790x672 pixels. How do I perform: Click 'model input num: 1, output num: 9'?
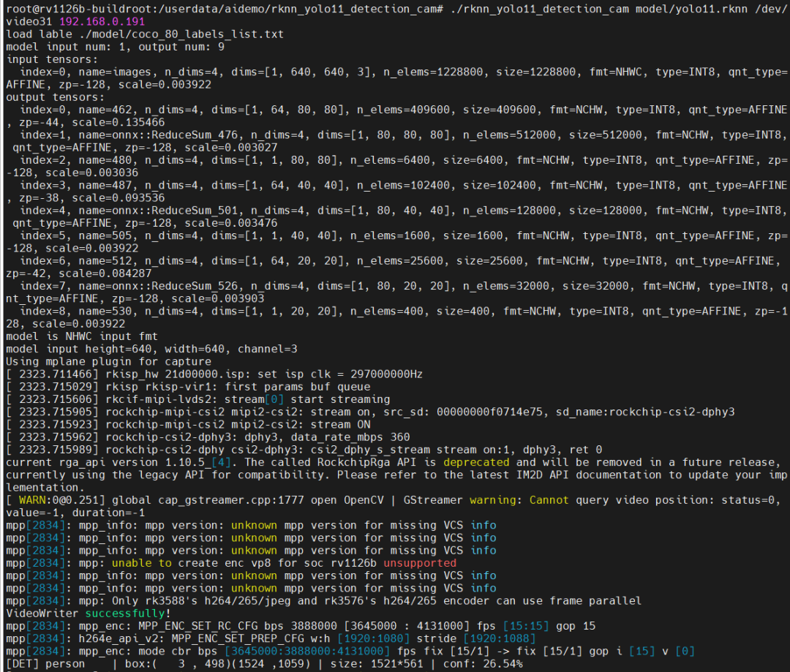[116, 47]
